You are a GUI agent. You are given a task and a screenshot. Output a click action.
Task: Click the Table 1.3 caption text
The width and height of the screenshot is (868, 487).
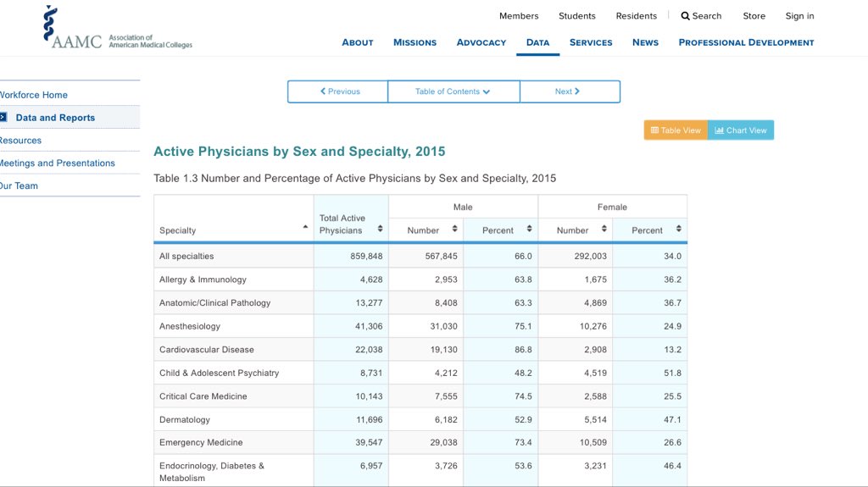coord(355,178)
